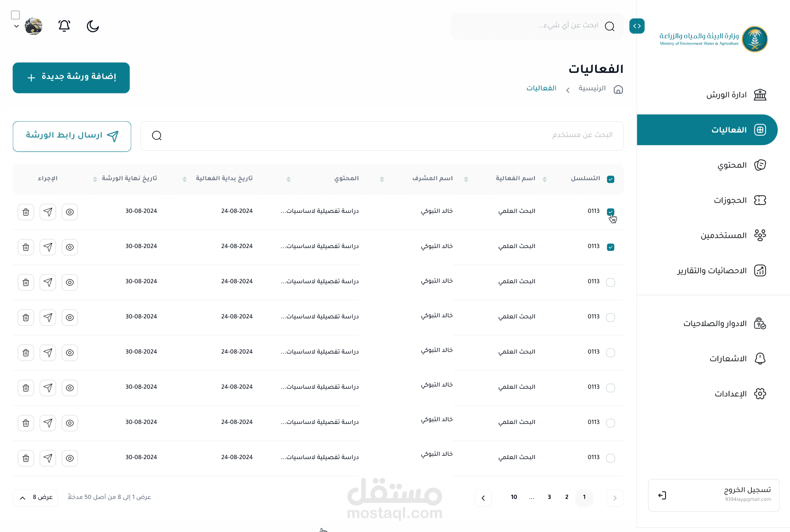Delete first row using trash icon
The width and height of the screenshot is (790, 532).
point(26,212)
